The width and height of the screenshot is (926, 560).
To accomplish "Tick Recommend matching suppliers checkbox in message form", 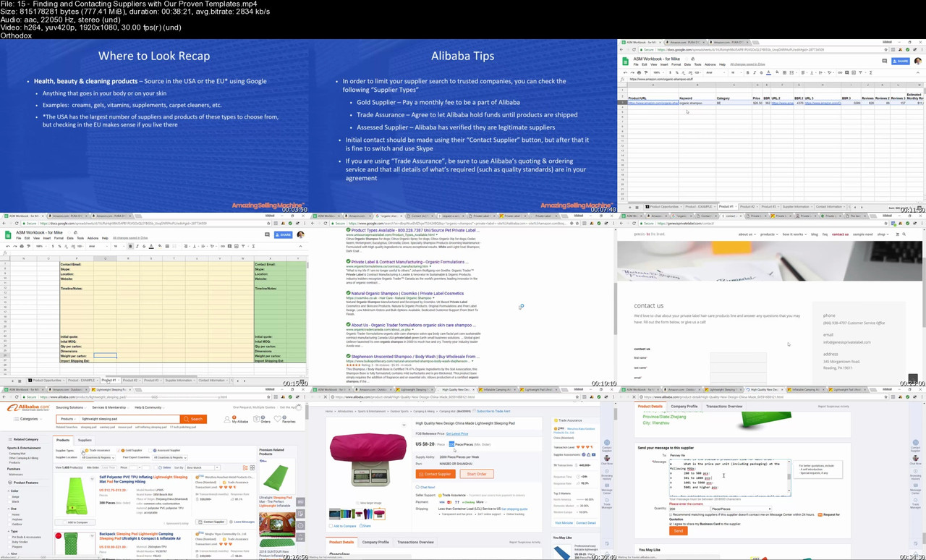I will point(671,514).
